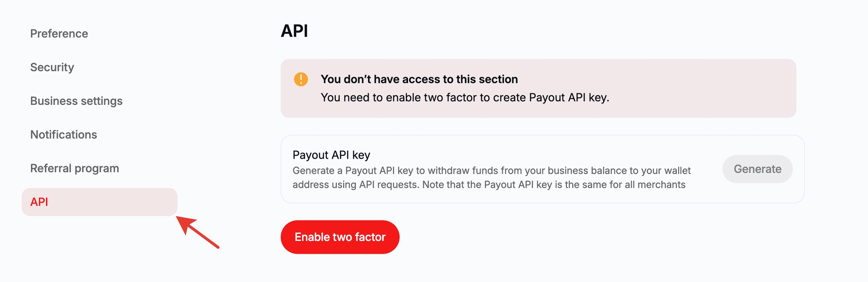Select Notifications from the sidebar
Image resolution: width=868 pixels, height=282 pixels.
pyautogui.click(x=64, y=135)
